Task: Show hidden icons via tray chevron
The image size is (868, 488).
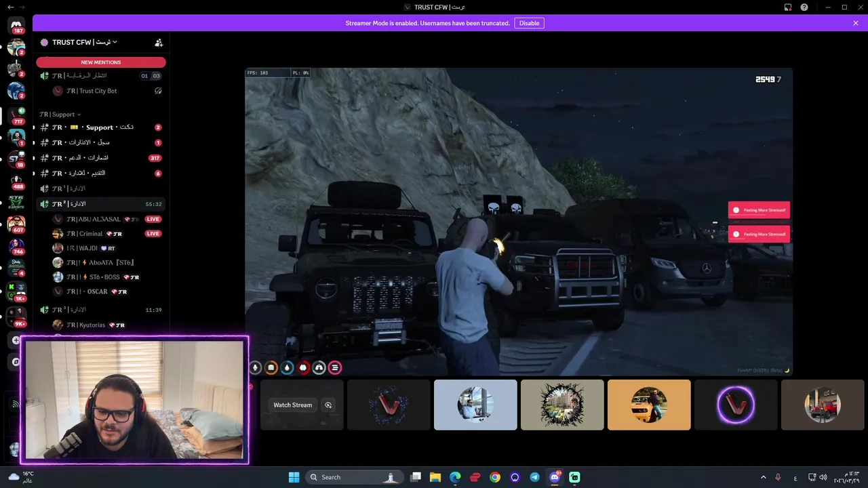Action: [763, 477]
